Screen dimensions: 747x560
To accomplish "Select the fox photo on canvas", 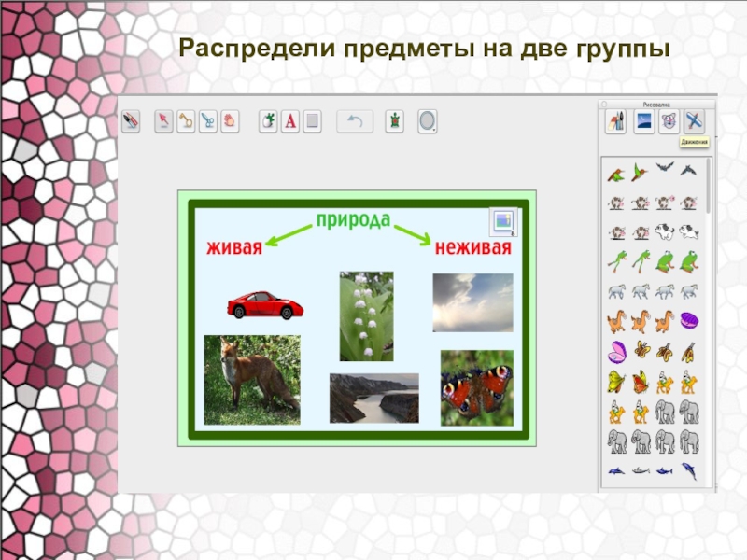I will (252, 380).
